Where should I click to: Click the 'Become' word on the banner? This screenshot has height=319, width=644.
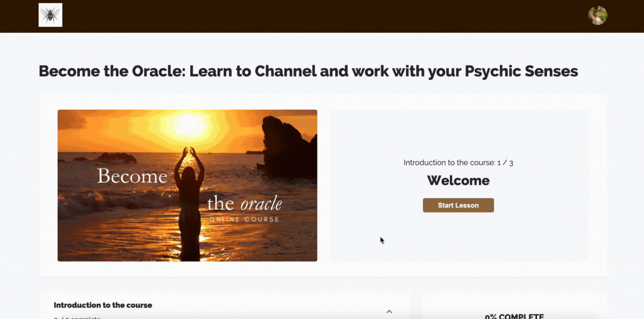pyautogui.click(x=132, y=176)
